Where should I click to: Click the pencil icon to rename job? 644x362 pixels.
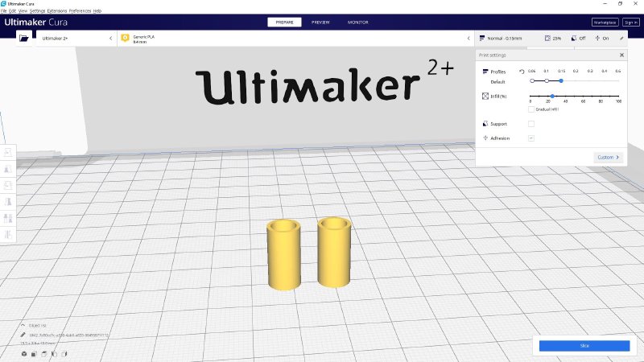click(23, 335)
